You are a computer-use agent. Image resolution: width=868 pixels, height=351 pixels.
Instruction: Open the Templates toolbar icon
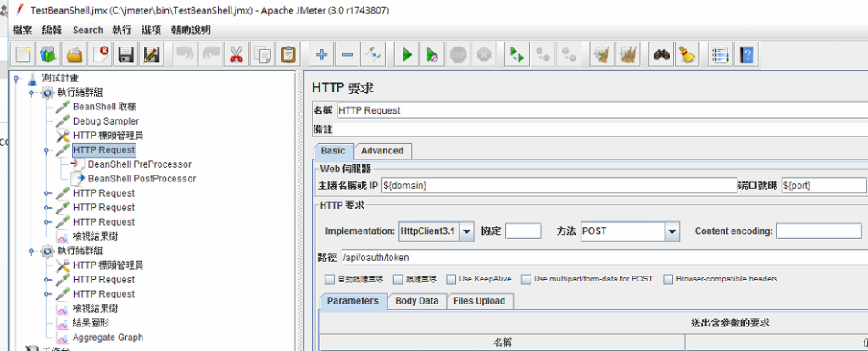point(48,54)
